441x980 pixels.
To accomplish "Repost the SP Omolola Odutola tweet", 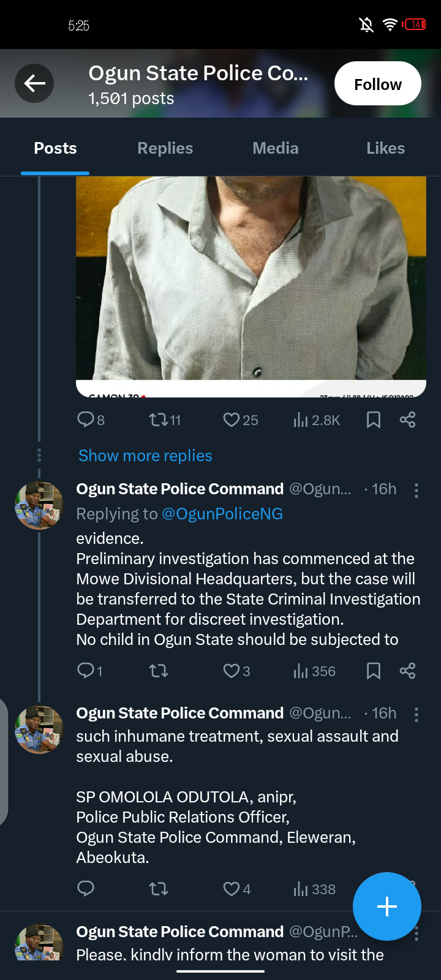I will point(159,889).
